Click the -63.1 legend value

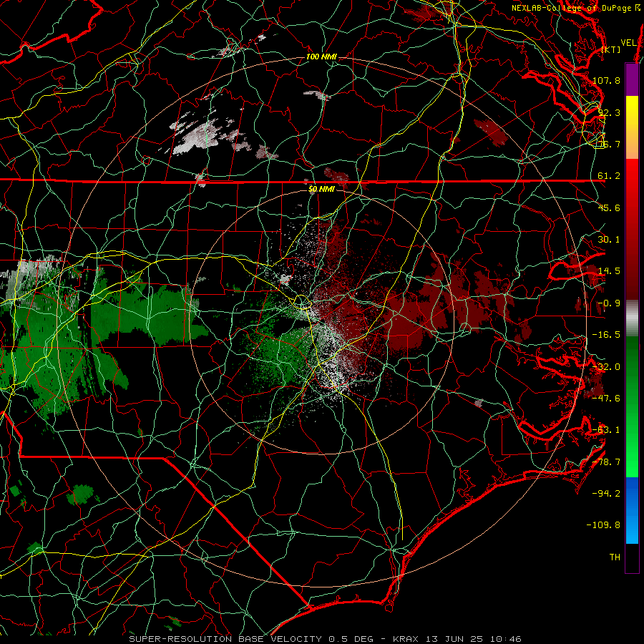pyautogui.click(x=606, y=430)
